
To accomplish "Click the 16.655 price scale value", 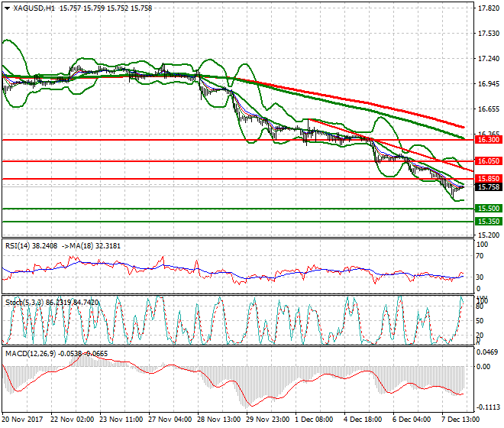I will point(489,109).
